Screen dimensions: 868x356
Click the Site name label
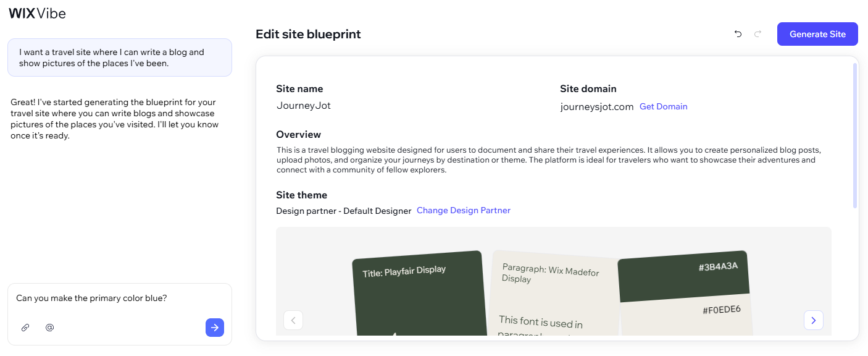[x=299, y=89]
